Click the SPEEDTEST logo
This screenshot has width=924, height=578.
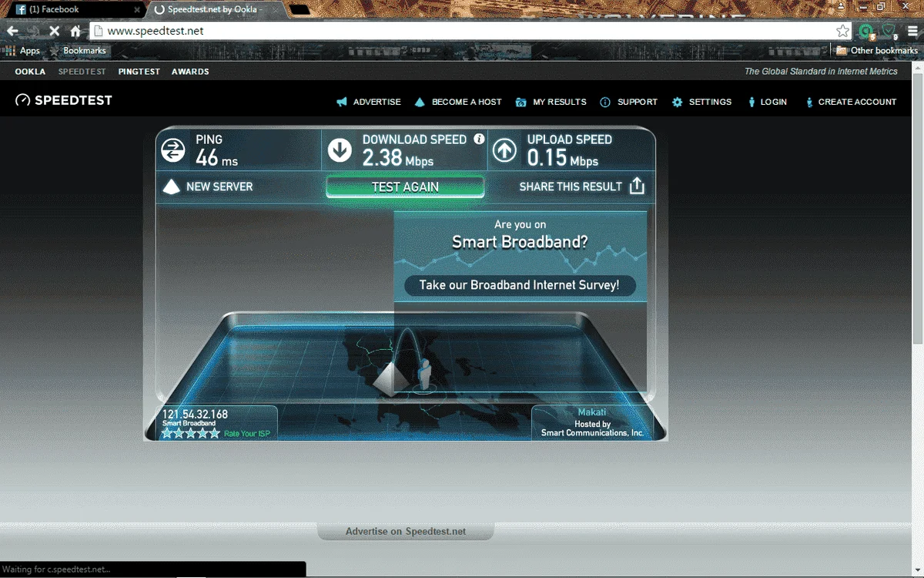click(x=64, y=100)
